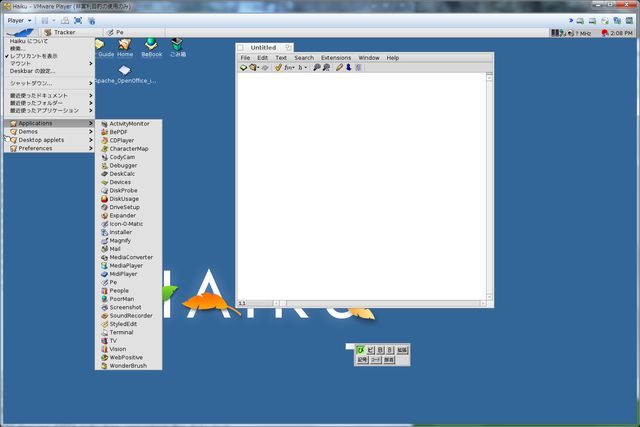This screenshot has height=427, width=640.
Task: Open Pe's File menu
Action: pyautogui.click(x=245, y=58)
